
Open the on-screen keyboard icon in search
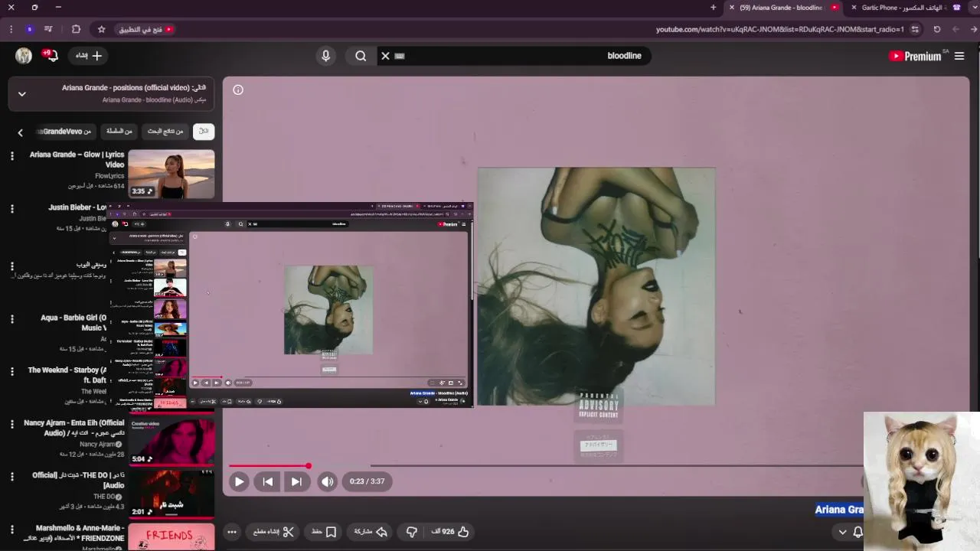click(399, 56)
